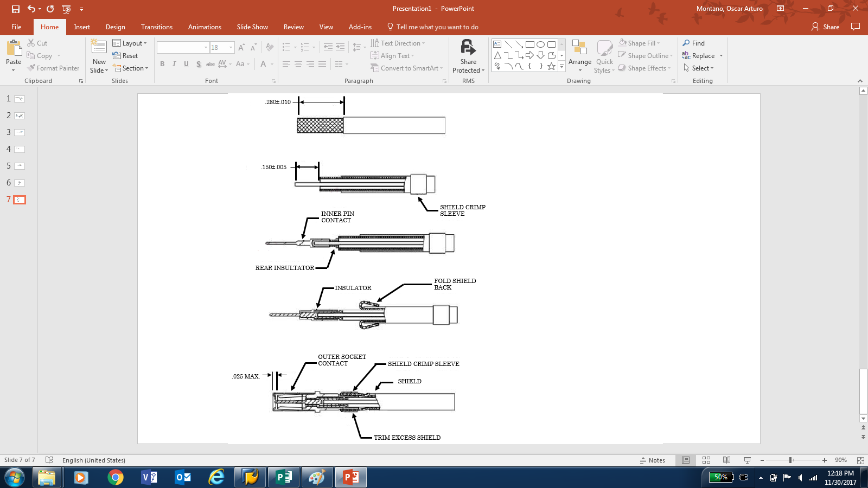This screenshot has width=868, height=488.
Task: Toggle the Notes pane
Action: point(652,460)
